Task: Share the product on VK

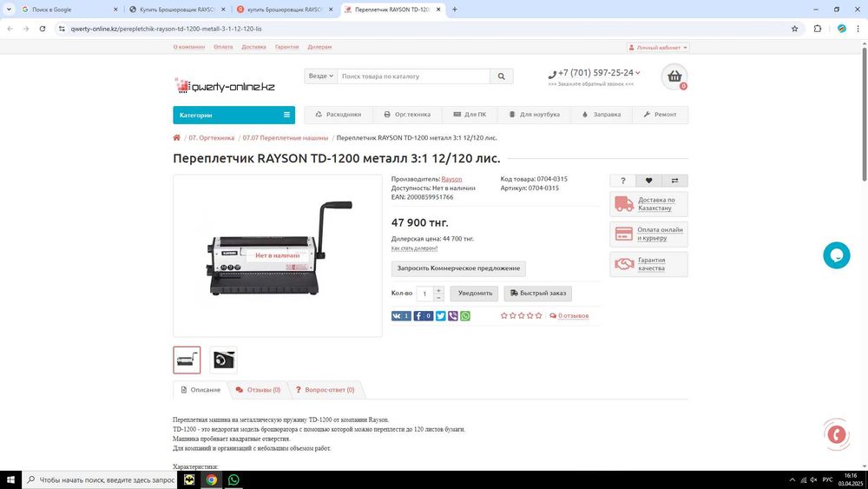Action: click(401, 315)
